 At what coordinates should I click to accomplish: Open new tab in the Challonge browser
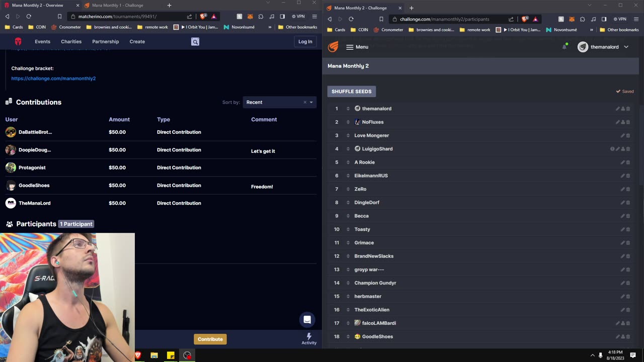pos(411,8)
